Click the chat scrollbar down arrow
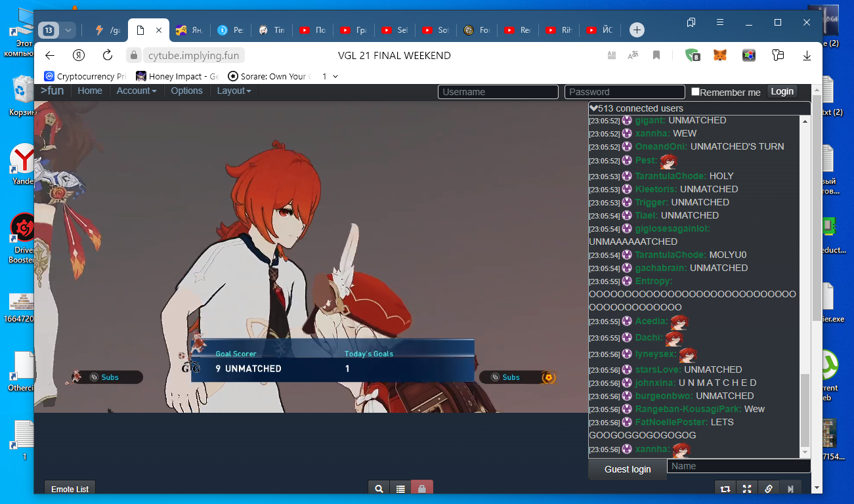This screenshot has height=504, width=854. point(805,453)
